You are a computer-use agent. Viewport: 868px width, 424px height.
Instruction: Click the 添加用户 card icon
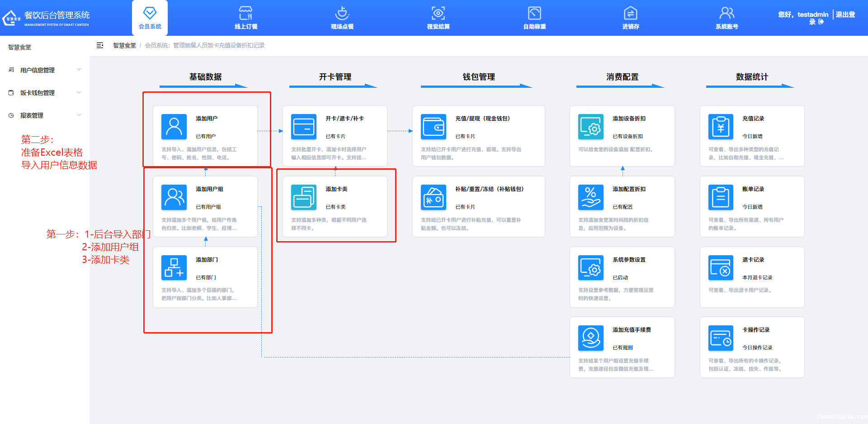point(174,127)
